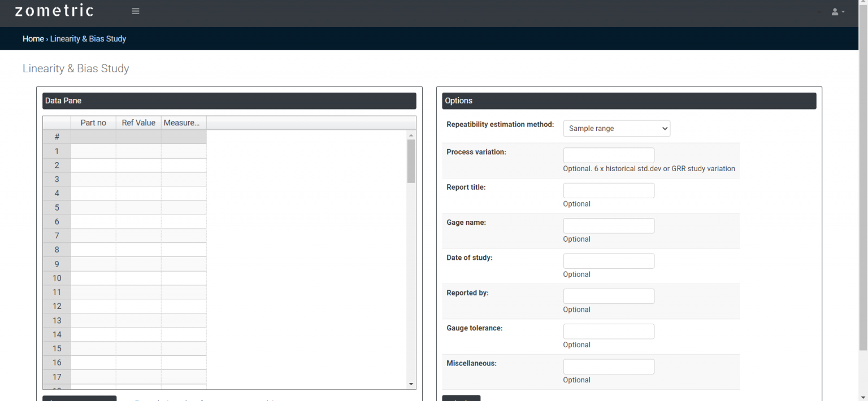Click the Reported by input
The image size is (868, 401).
coord(609,297)
